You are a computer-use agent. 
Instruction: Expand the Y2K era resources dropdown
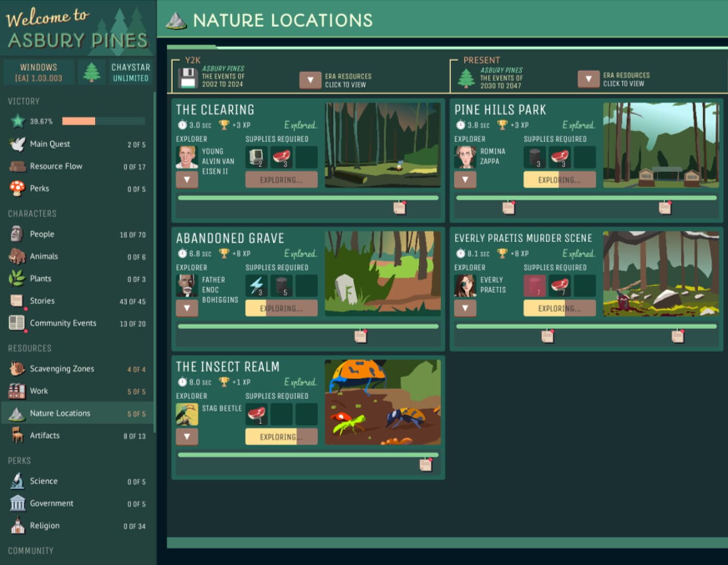[311, 80]
